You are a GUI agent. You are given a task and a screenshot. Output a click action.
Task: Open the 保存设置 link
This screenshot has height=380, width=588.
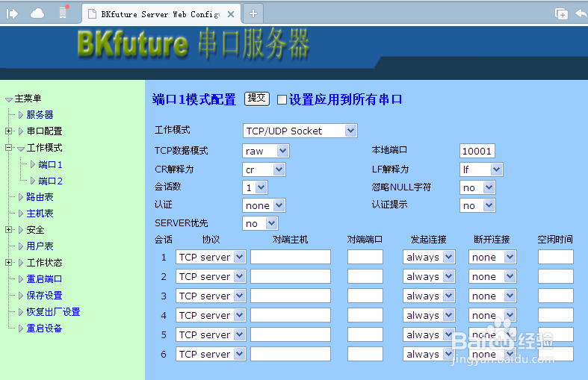pos(44,296)
